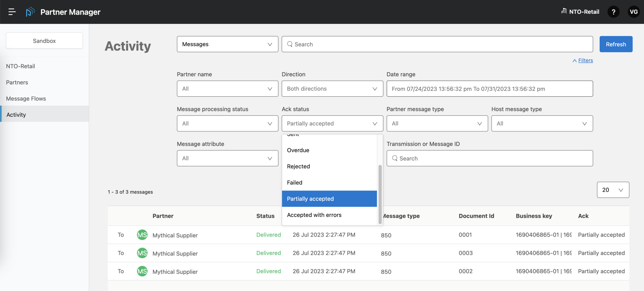Image resolution: width=644 pixels, height=291 pixels.
Task: Click MS avatar in Document 0002 row
Action: 142,271
